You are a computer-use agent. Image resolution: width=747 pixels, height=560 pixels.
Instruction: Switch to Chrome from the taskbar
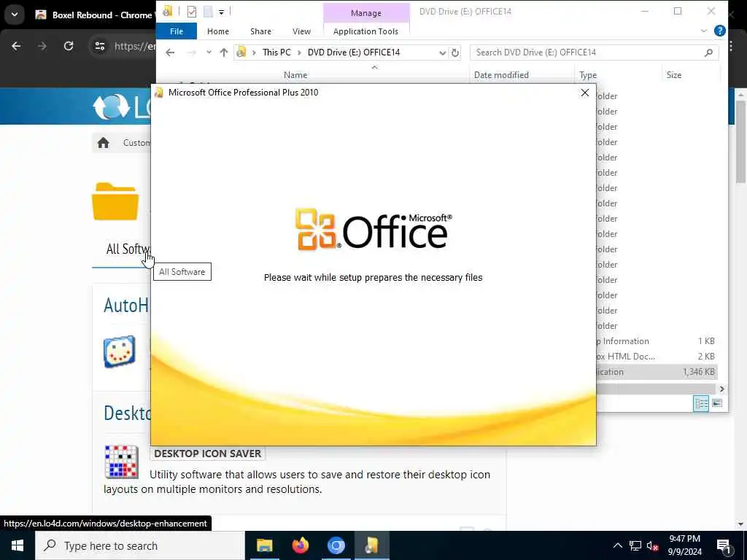tap(336, 545)
